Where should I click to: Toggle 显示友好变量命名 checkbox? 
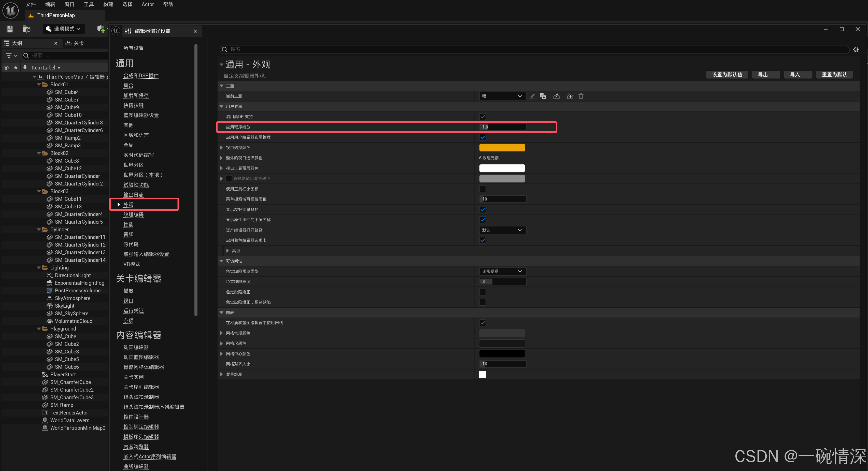pos(482,210)
